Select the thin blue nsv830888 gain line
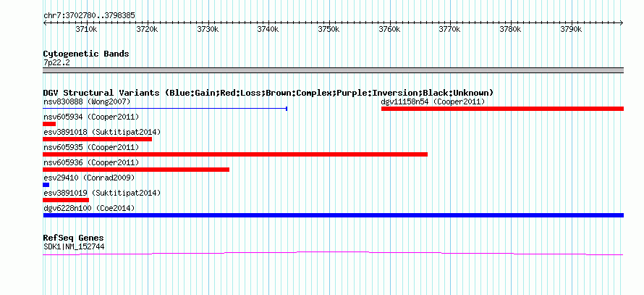This screenshot has width=644, height=295. click(165, 109)
